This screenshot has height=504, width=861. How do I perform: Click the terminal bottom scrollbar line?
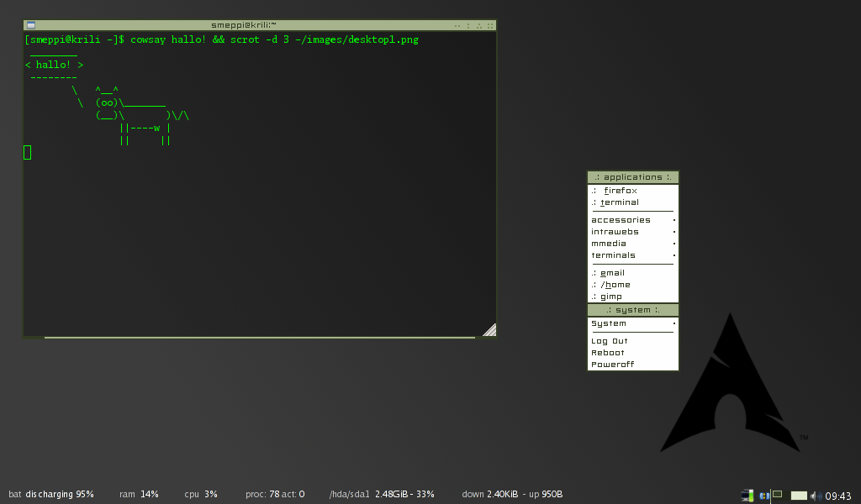pyautogui.click(x=259, y=338)
